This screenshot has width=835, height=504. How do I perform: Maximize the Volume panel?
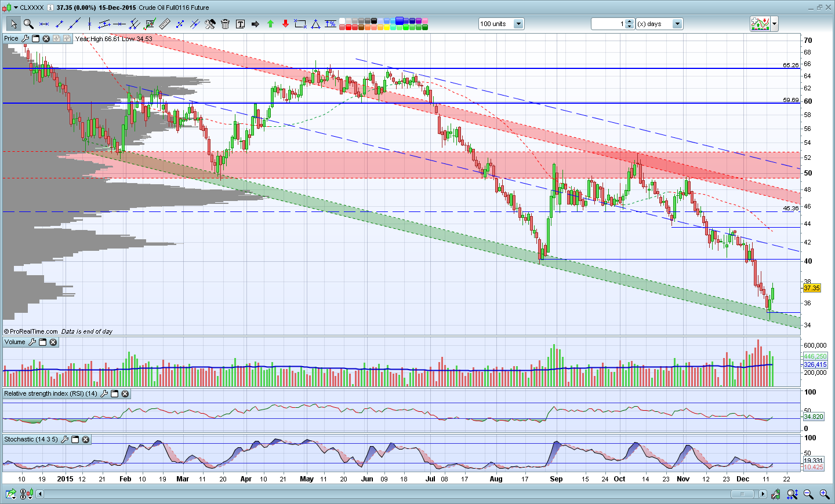tap(42, 342)
